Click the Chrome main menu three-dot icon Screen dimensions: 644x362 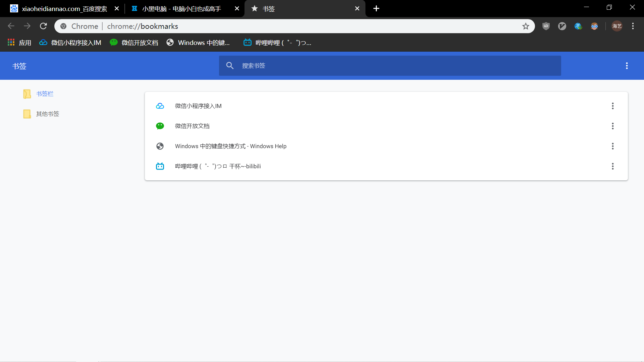(633, 26)
